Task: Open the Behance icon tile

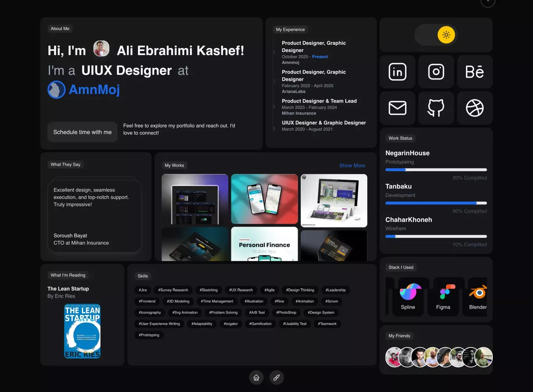Action: [x=474, y=72]
